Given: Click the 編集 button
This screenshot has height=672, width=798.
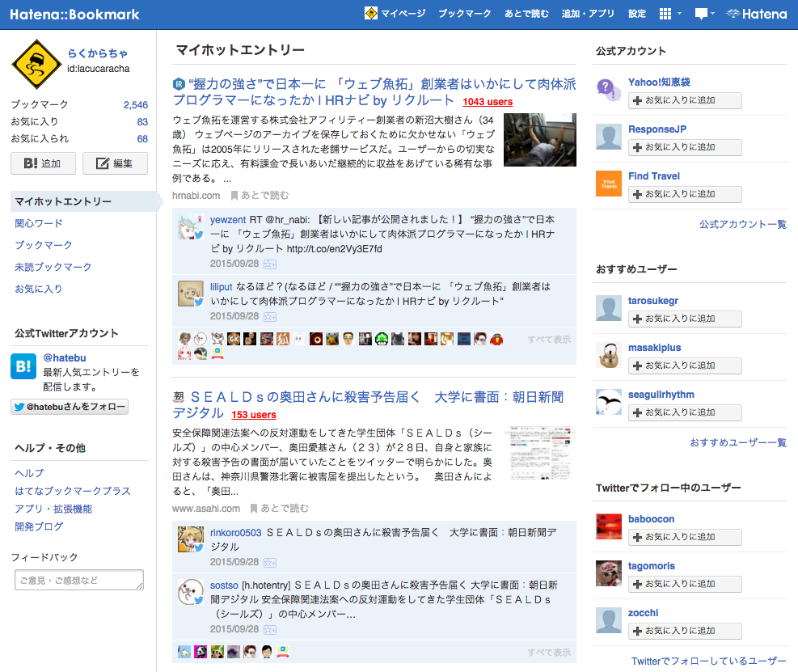Looking at the screenshot, I should [x=115, y=163].
